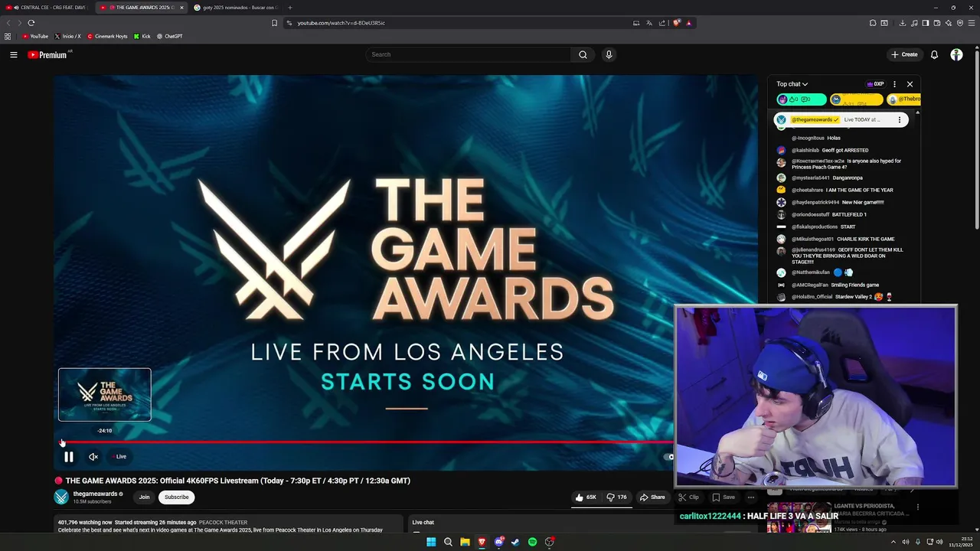Switch to goty 2025 nominados tab
This screenshot has height=551, width=980.
point(236,8)
